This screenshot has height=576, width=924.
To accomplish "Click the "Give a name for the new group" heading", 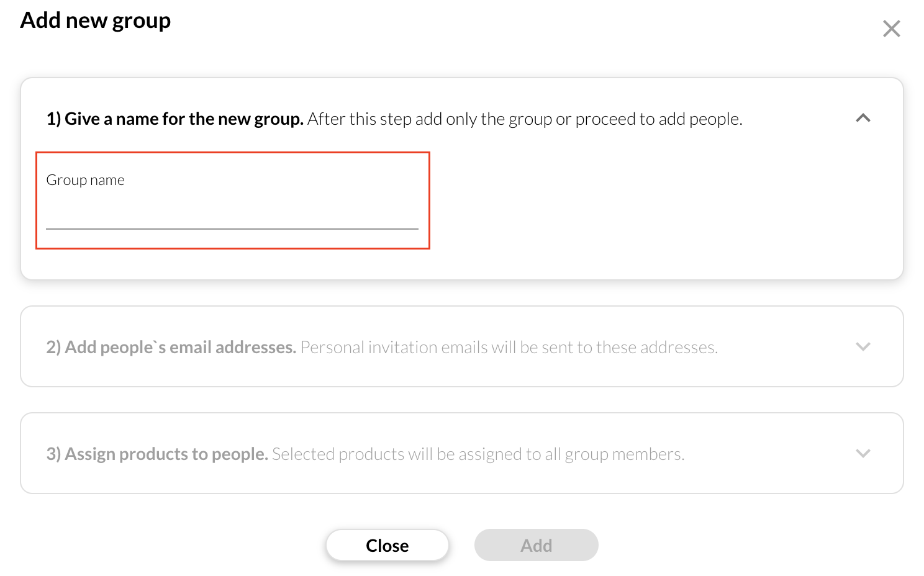I will click(x=184, y=119).
